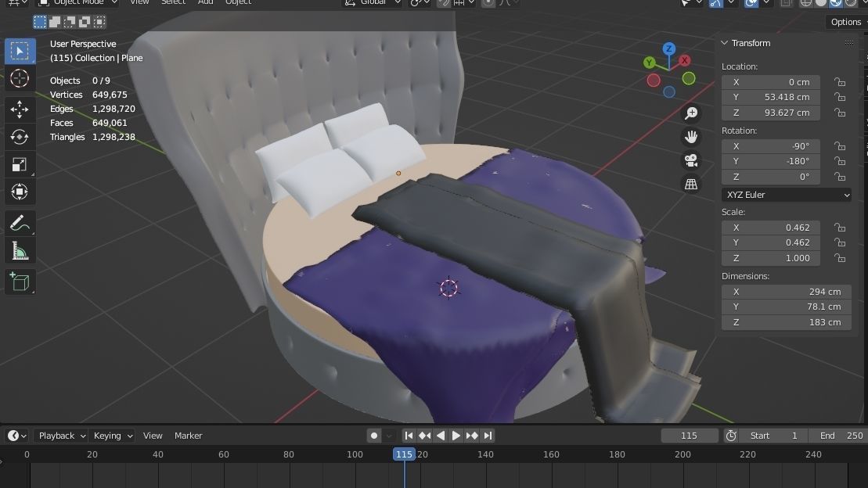Pick the Measure ruler tool

(x=20, y=250)
